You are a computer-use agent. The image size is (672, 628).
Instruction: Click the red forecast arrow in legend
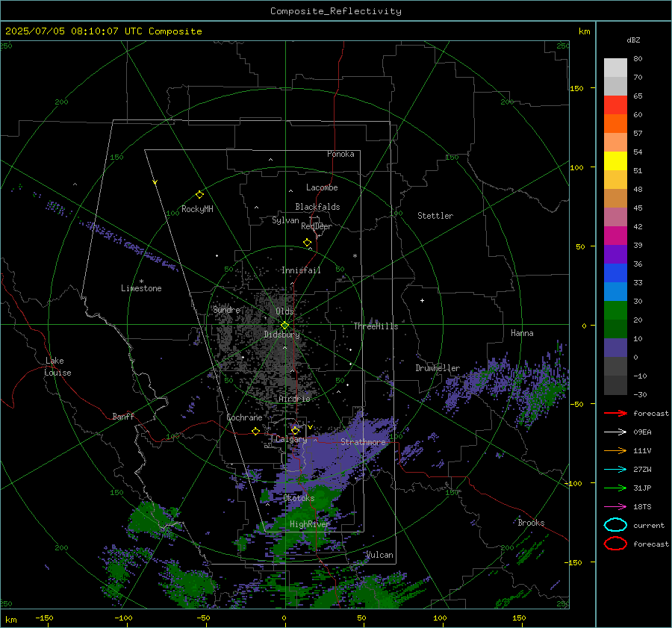pyautogui.click(x=615, y=413)
